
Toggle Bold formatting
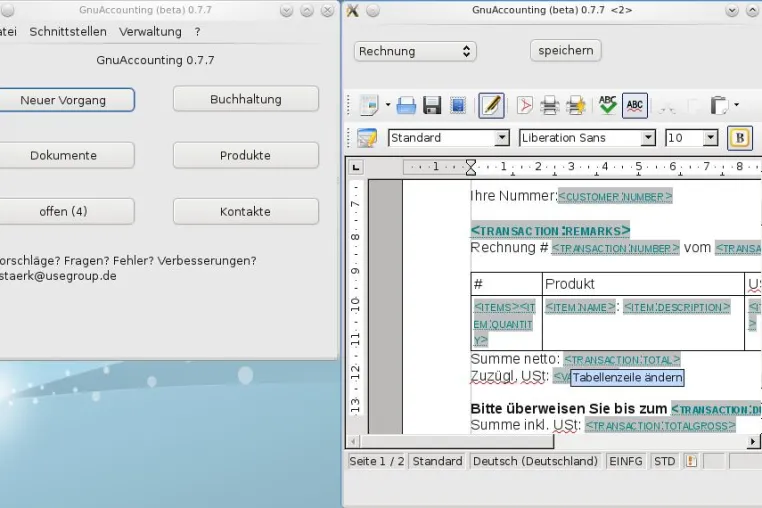(740, 138)
